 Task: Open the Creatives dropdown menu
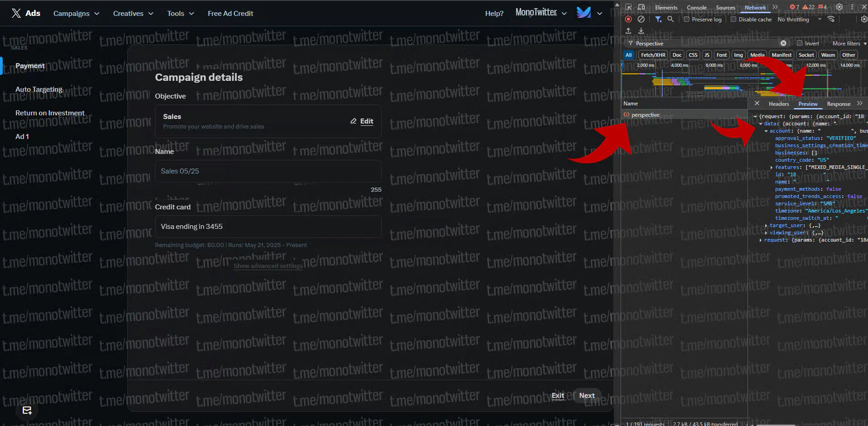coord(133,14)
